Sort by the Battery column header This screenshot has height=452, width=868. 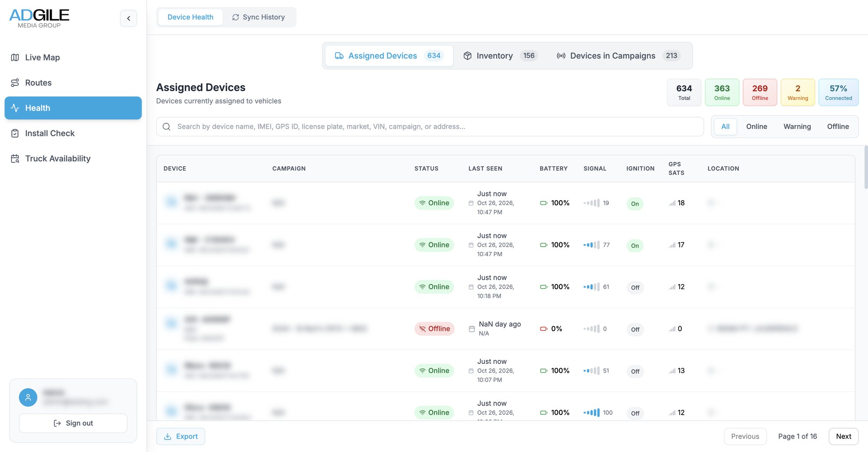pyautogui.click(x=553, y=168)
